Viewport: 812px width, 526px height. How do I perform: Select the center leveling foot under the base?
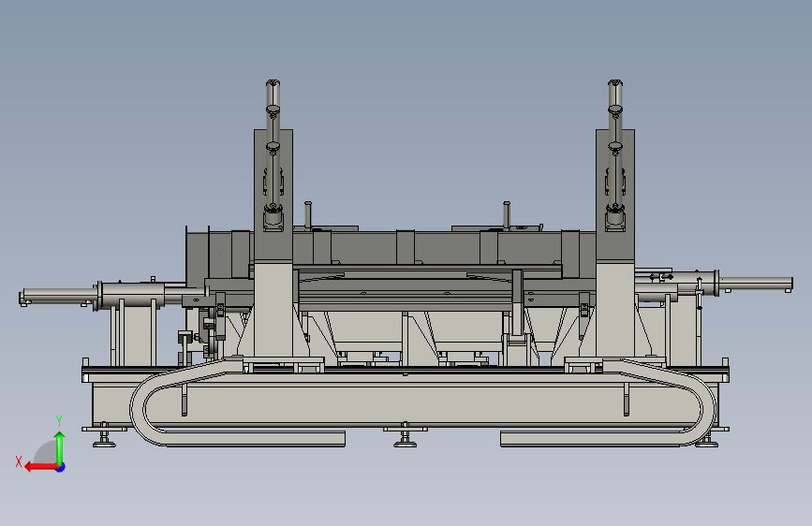click(x=405, y=436)
